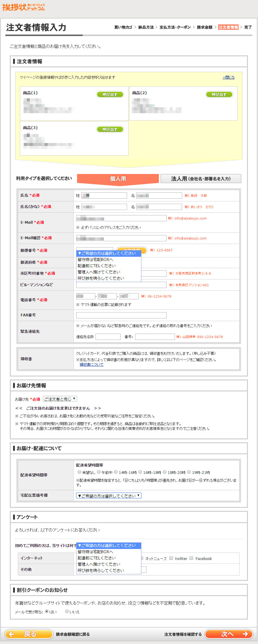This screenshot has width=258, height=644.
Task: Click 呼び出す for 商品(1)
Action: [x=110, y=94]
